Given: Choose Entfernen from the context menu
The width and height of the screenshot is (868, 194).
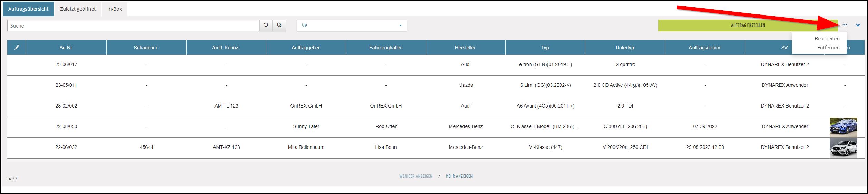Looking at the screenshot, I should [x=828, y=48].
